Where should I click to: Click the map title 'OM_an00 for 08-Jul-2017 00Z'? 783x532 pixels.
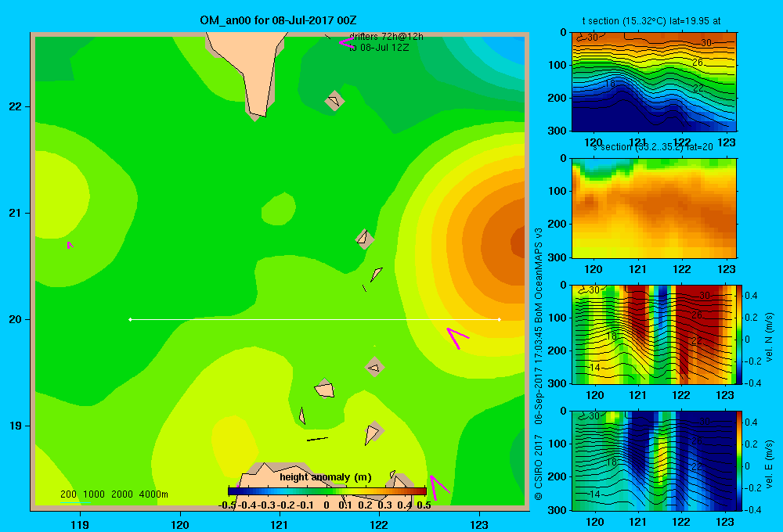point(278,20)
